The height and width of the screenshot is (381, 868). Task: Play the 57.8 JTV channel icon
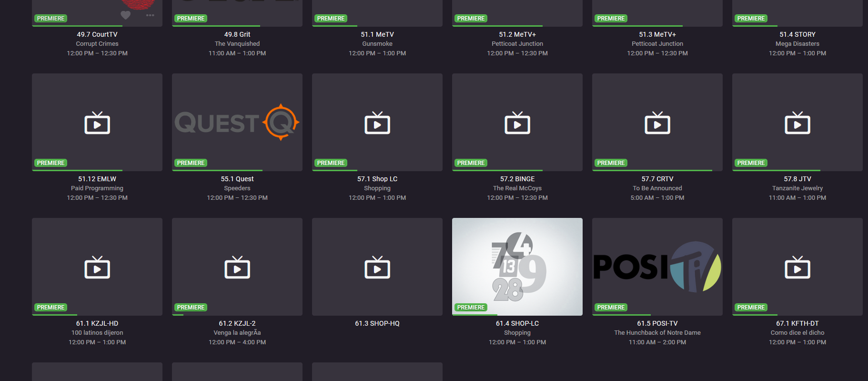[x=797, y=123]
